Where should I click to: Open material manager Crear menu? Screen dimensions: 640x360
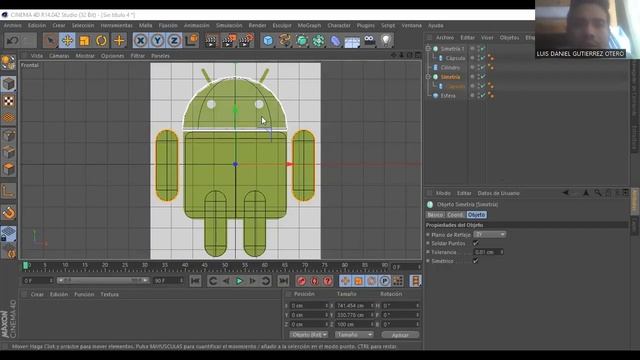[37, 294]
